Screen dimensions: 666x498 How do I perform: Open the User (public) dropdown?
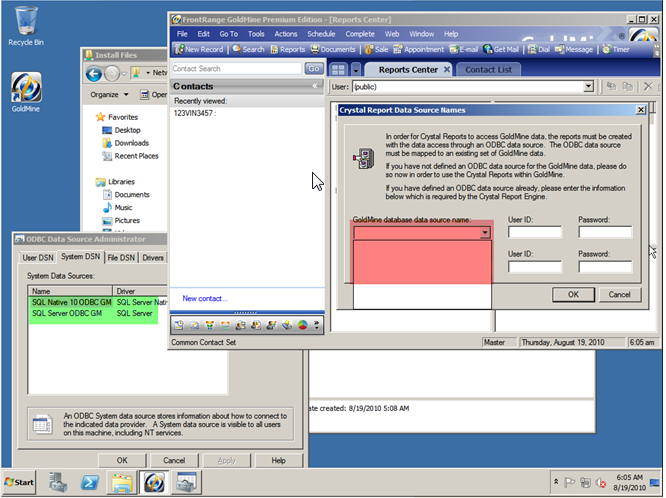tap(588, 87)
